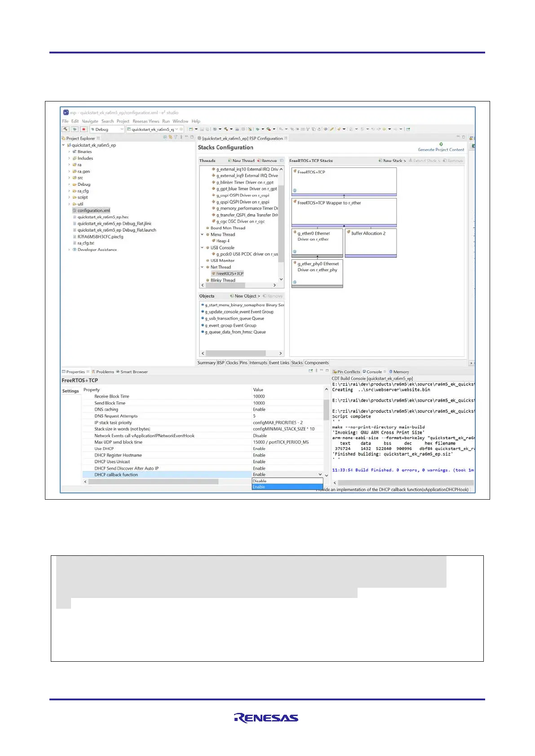Select Disable in the dropdown list
The image size is (535, 756).
(287, 481)
